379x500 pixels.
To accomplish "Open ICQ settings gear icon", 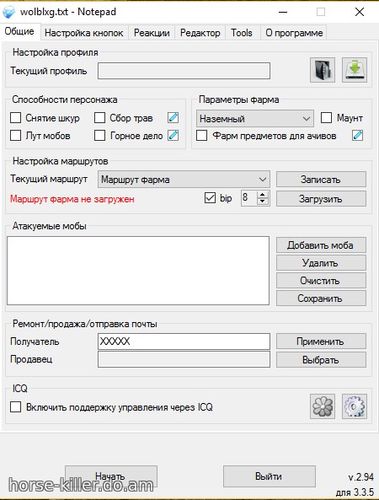I will point(355,406).
